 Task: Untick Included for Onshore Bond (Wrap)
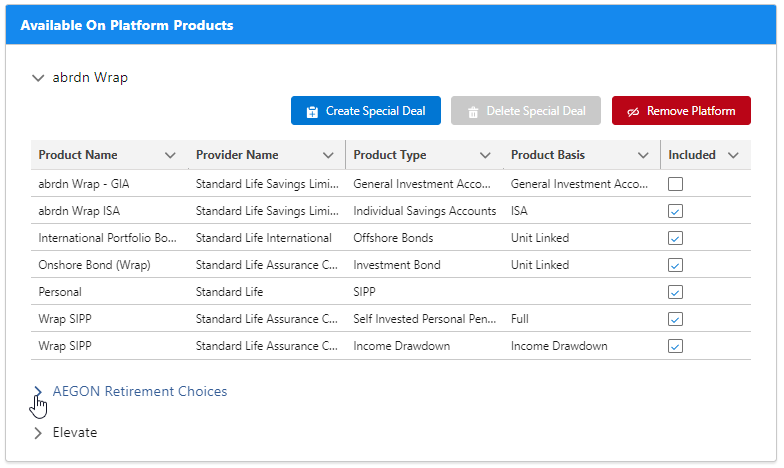click(x=676, y=265)
